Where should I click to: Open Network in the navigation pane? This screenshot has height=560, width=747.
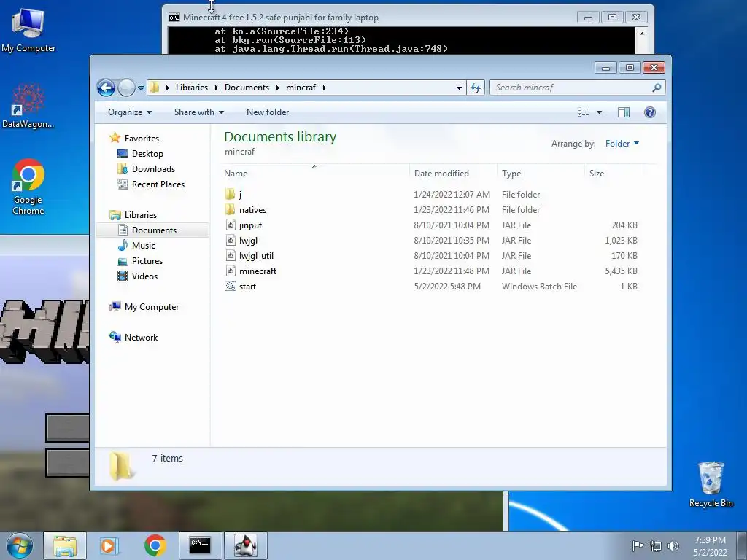(x=141, y=338)
